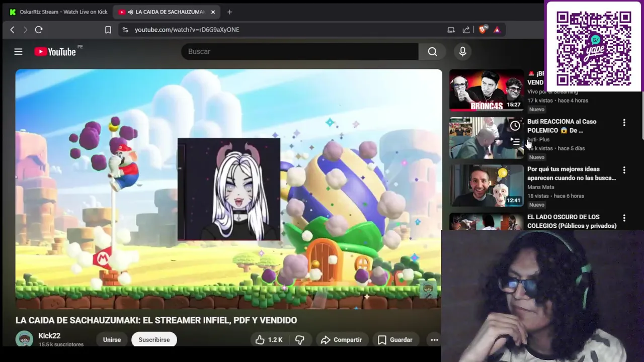644x362 pixels.
Task: Open a new browser tab with plus
Action: [229, 12]
